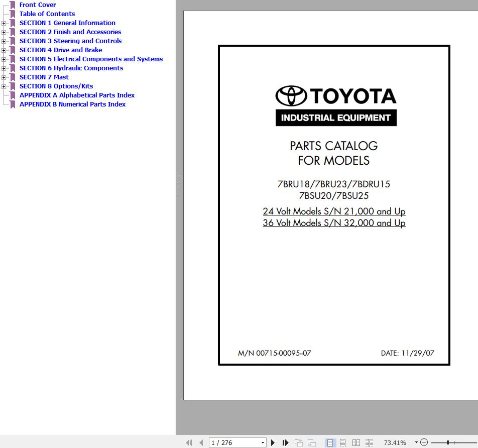The height and width of the screenshot is (448, 478).
Task: Go to the next page
Action: [273, 442]
